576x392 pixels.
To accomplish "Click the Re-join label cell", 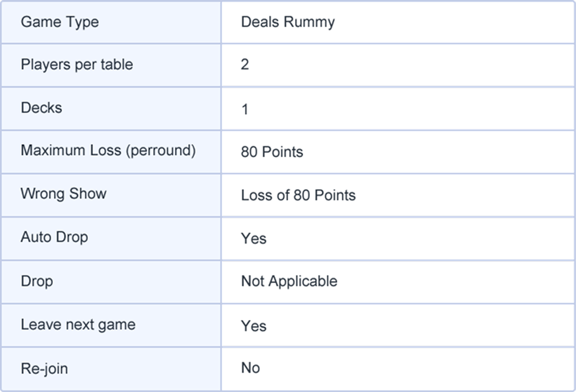I will coord(45,369).
